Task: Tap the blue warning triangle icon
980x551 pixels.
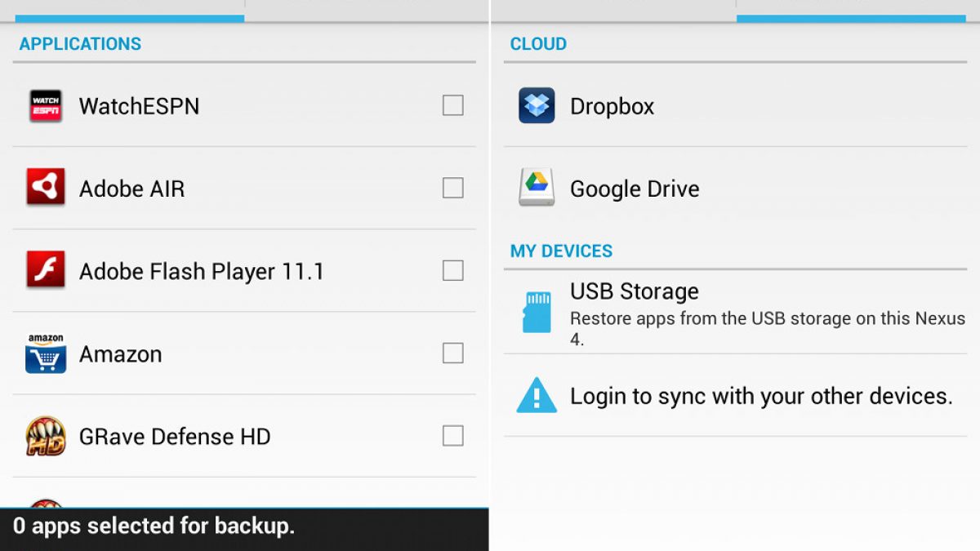Action: (x=537, y=397)
